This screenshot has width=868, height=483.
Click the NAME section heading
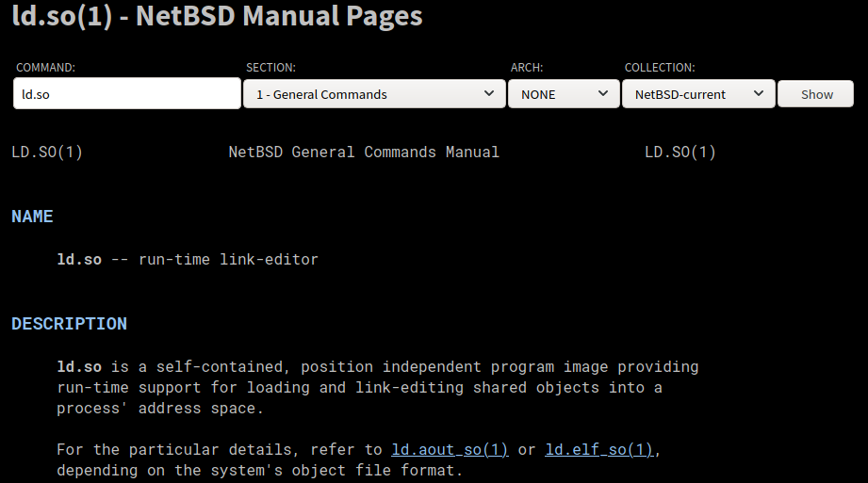pyautogui.click(x=32, y=217)
